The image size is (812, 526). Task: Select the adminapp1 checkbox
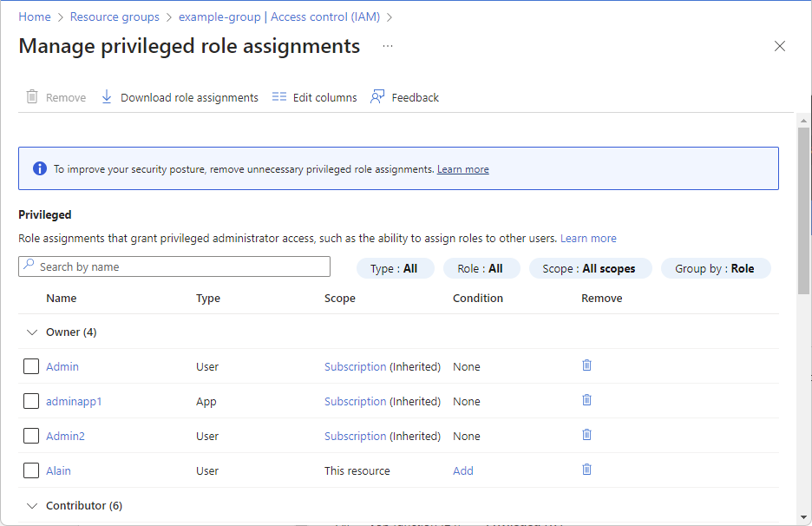[x=31, y=401]
